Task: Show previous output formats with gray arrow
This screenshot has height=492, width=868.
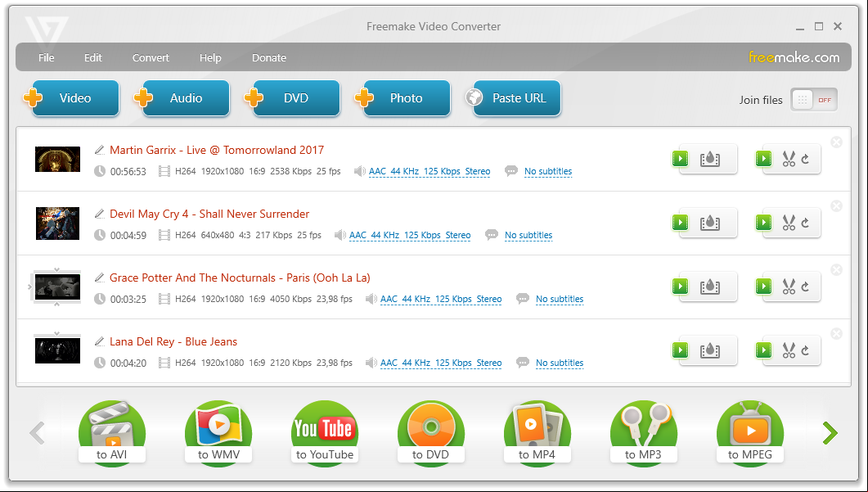Action: pos(37,433)
